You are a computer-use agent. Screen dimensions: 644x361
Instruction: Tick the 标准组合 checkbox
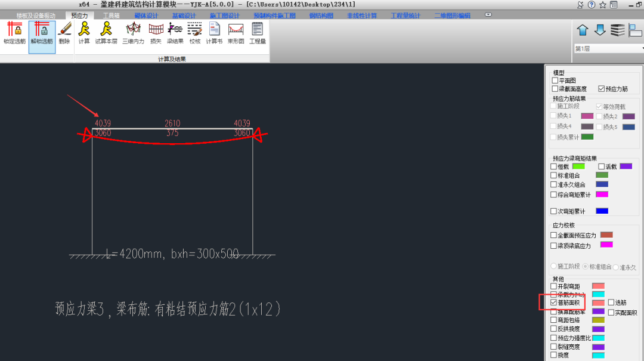click(553, 175)
